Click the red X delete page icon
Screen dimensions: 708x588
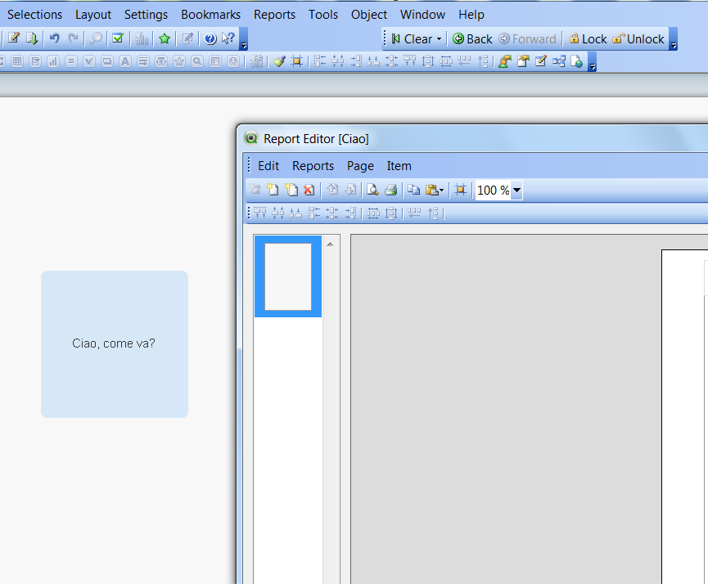click(309, 190)
